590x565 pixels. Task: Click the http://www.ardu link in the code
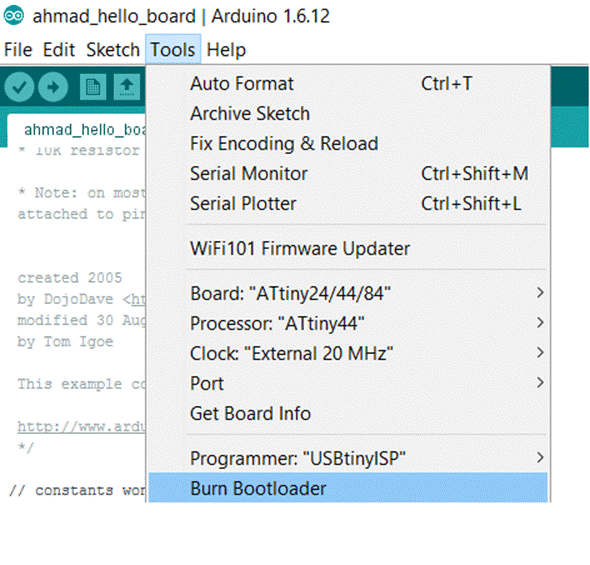[x=81, y=427]
